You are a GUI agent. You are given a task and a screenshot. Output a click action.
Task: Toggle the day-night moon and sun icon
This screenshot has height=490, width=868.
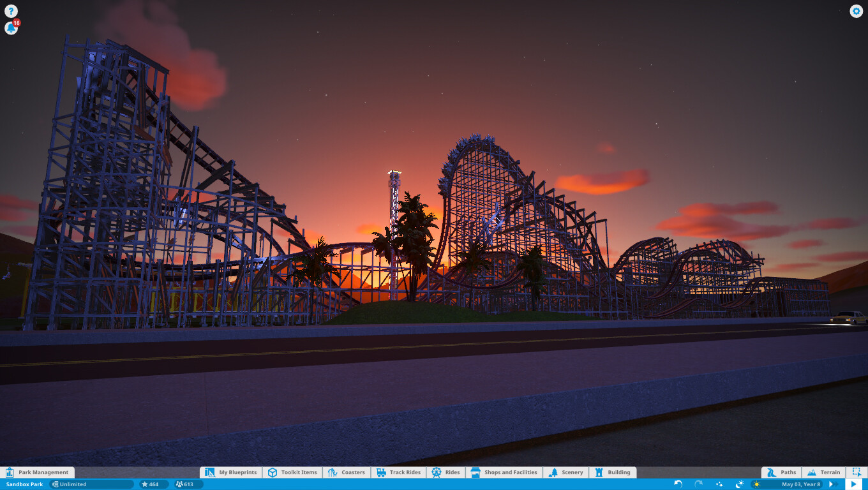(740, 484)
